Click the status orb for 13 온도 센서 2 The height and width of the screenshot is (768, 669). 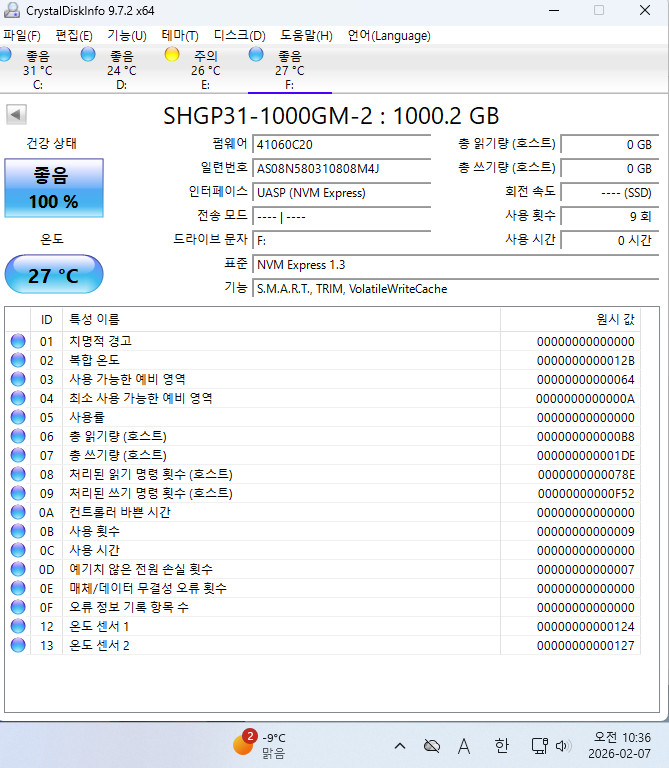[18, 645]
